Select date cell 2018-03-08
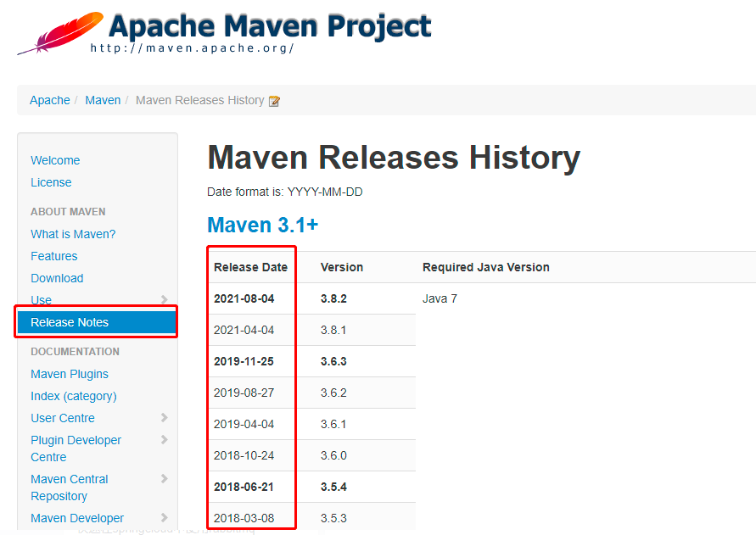This screenshot has height=535, width=756. pos(244,518)
